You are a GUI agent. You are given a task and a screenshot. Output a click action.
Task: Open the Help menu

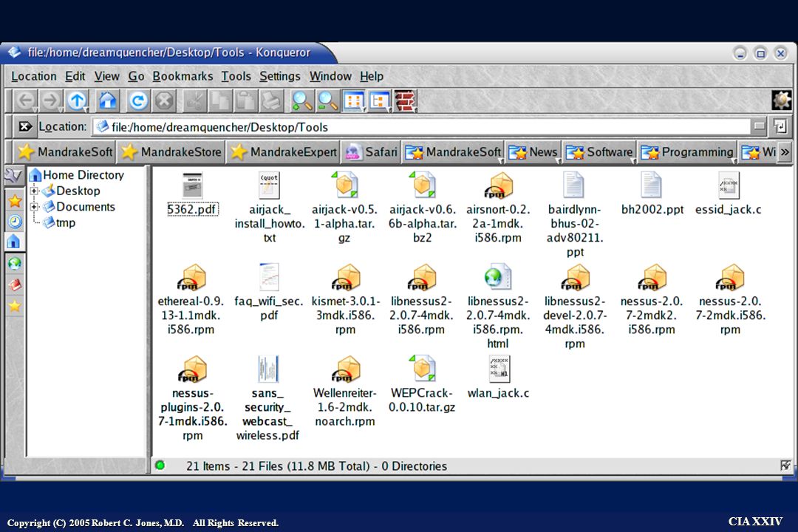pyautogui.click(x=372, y=76)
